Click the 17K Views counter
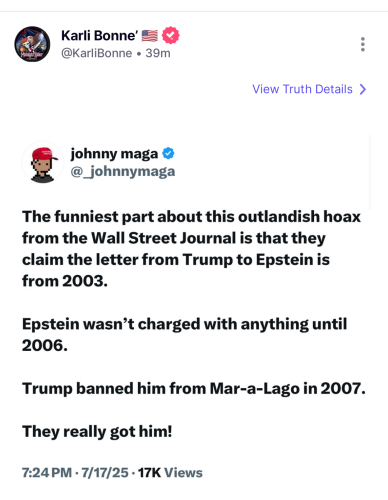 point(170,473)
